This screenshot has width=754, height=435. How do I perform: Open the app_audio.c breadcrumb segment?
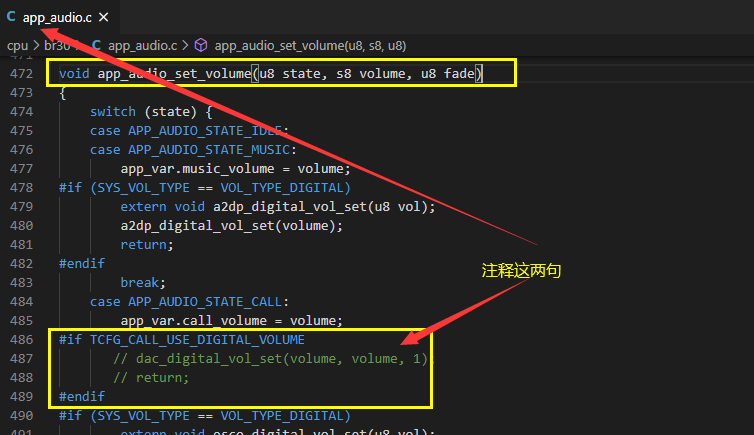coord(142,46)
